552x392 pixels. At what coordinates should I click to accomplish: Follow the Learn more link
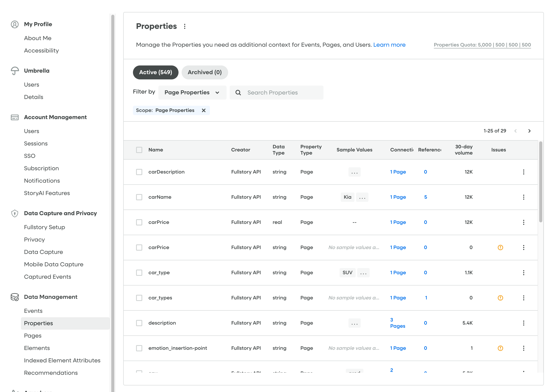pos(389,45)
